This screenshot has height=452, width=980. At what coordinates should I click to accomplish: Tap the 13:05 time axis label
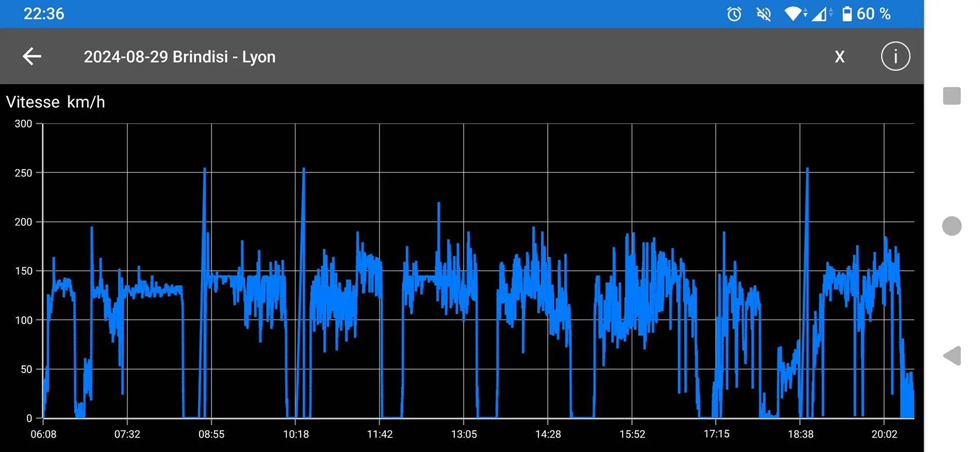(464, 434)
